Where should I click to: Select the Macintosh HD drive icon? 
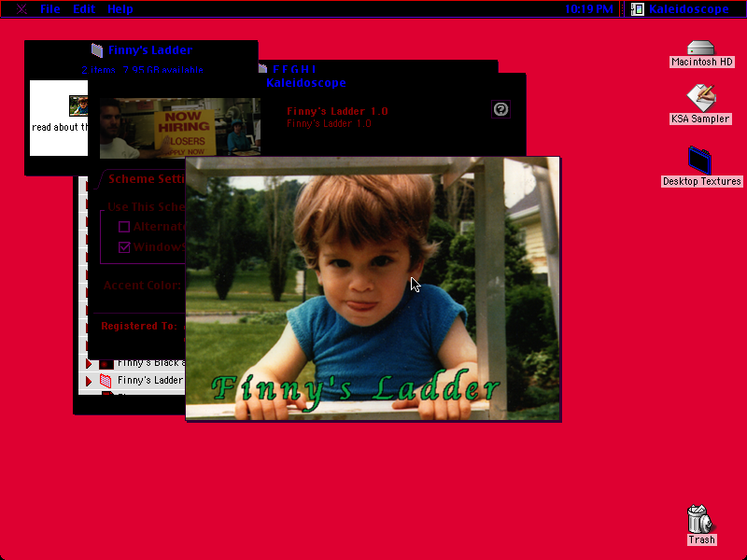tap(701, 48)
